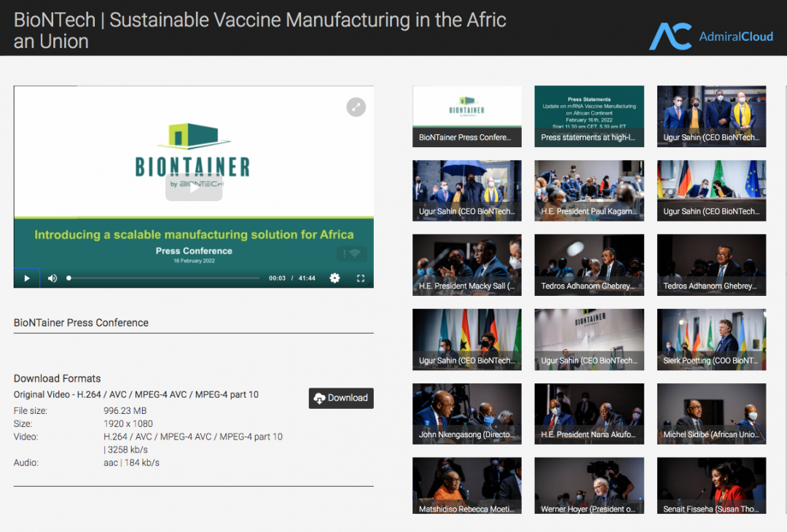Viewport: 787px width, 532px height.
Task: Select the H.E. President Nana Akufo thumbnail
Action: (589, 413)
